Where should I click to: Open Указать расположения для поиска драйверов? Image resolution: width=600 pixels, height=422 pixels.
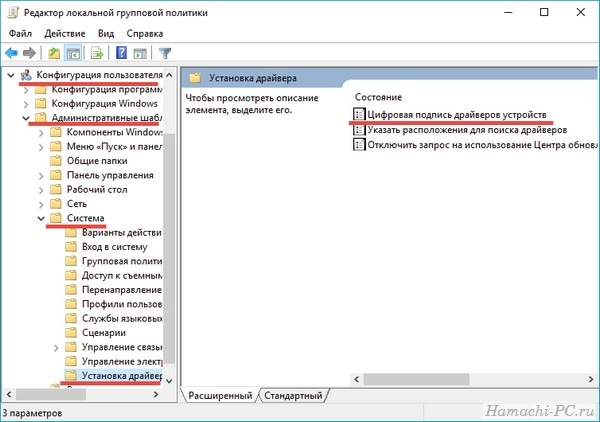tap(467, 130)
